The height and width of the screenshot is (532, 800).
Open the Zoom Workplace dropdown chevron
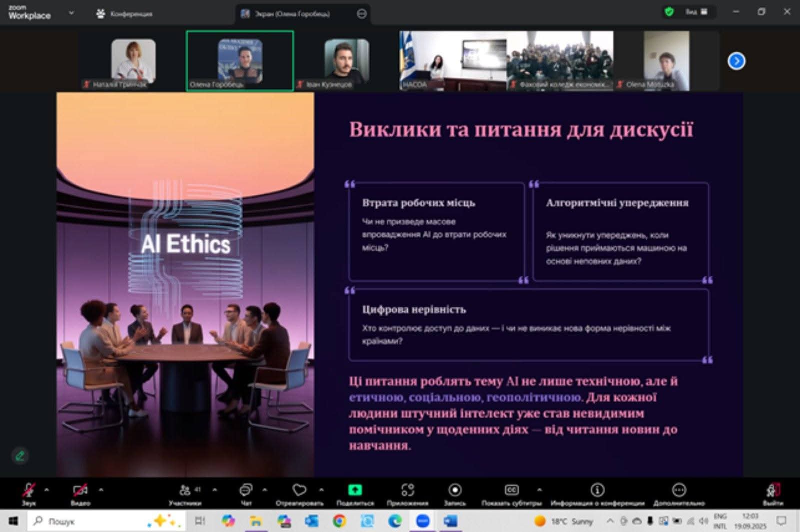click(x=71, y=13)
